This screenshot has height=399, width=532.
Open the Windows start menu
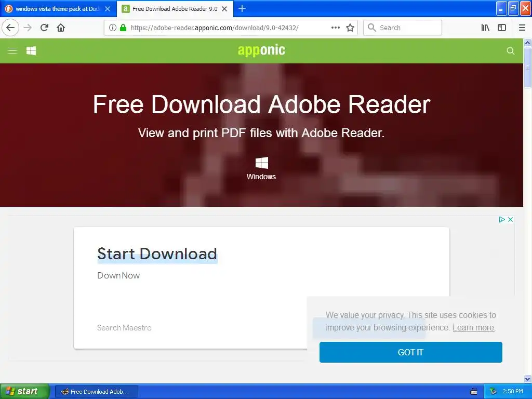click(25, 391)
